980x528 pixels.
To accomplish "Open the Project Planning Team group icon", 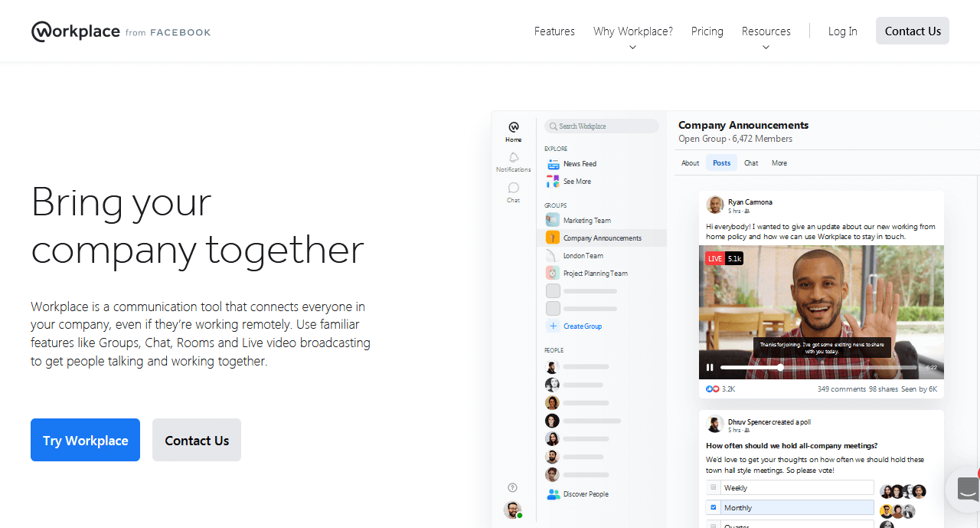I will pos(553,274).
